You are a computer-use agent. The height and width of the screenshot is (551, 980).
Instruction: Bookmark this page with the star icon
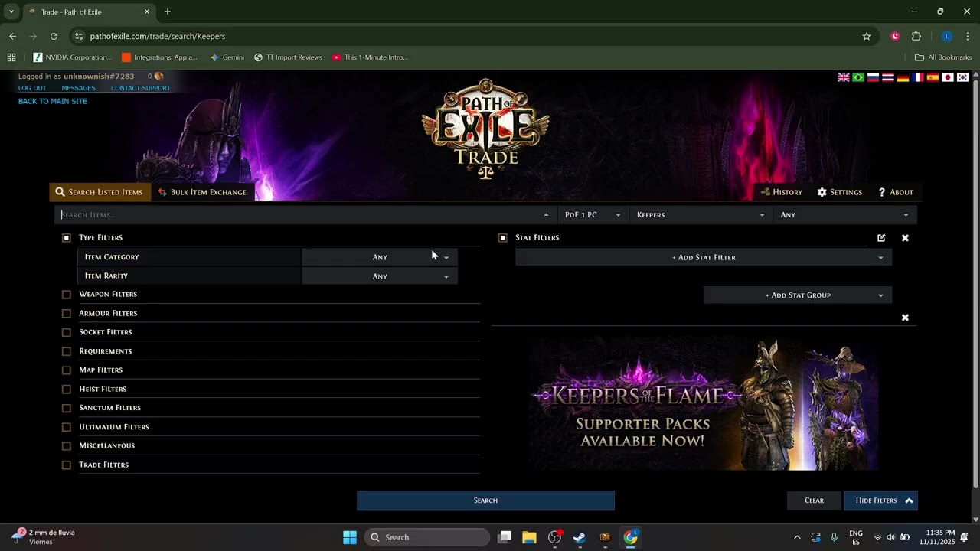867,36
